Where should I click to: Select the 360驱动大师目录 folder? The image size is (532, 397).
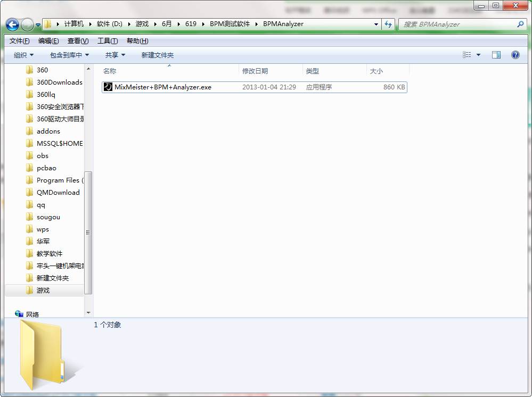point(60,119)
